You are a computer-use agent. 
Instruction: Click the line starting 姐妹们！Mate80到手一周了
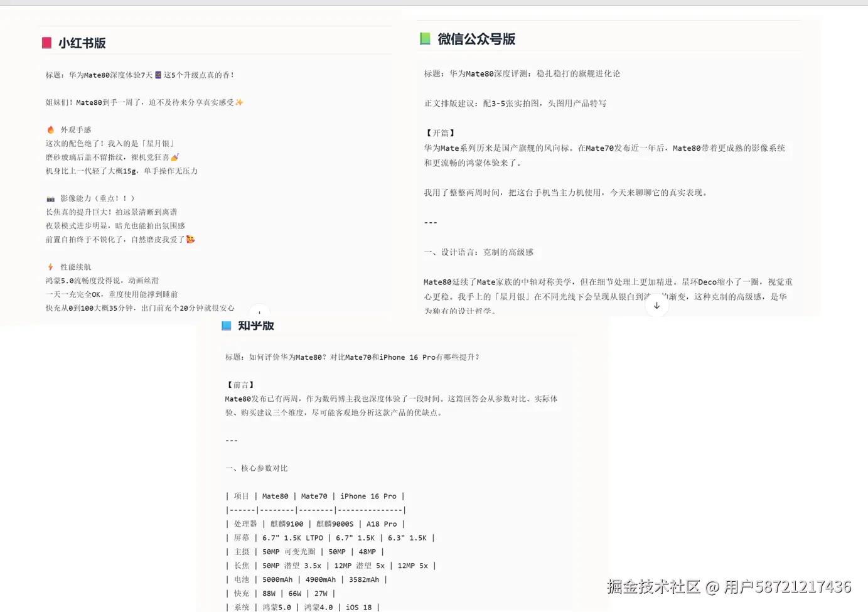(x=144, y=102)
